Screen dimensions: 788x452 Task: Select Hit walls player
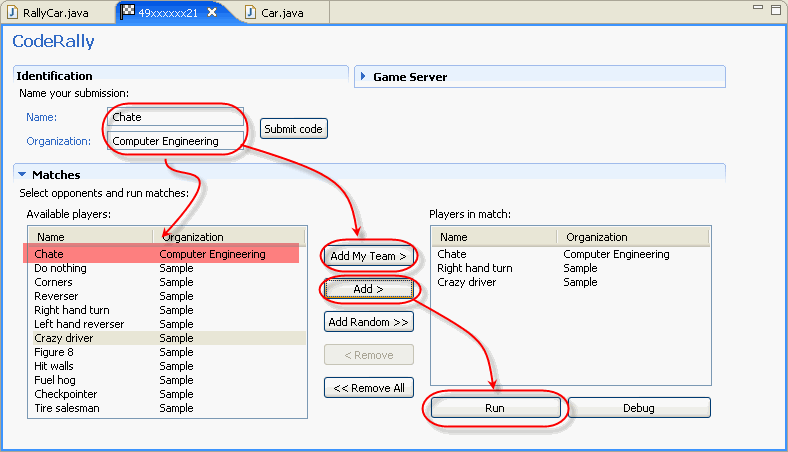[169, 366]
